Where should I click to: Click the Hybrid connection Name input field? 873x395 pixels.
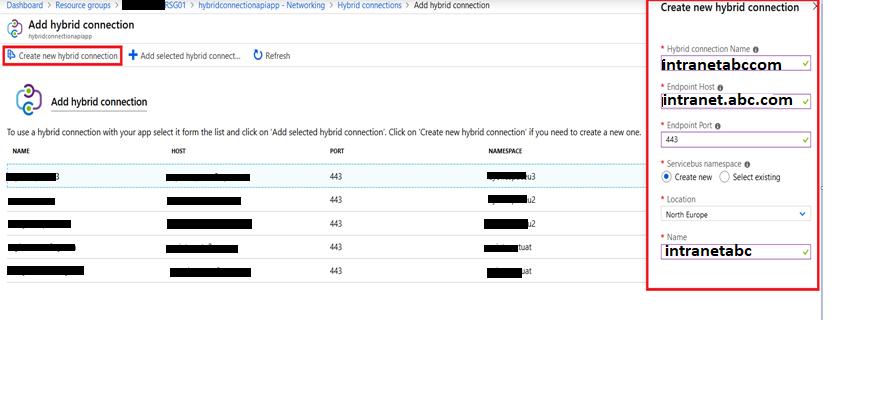click(x=735, y=63)
